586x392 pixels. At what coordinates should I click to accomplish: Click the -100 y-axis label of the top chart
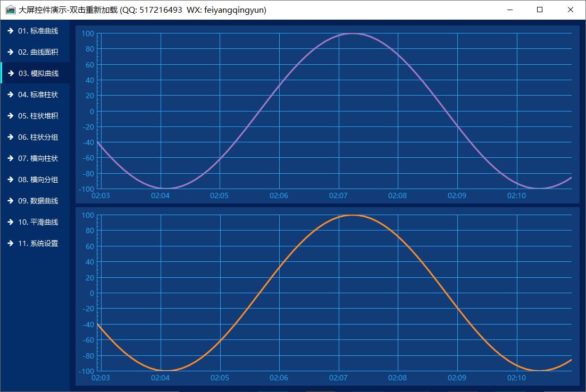87,189
